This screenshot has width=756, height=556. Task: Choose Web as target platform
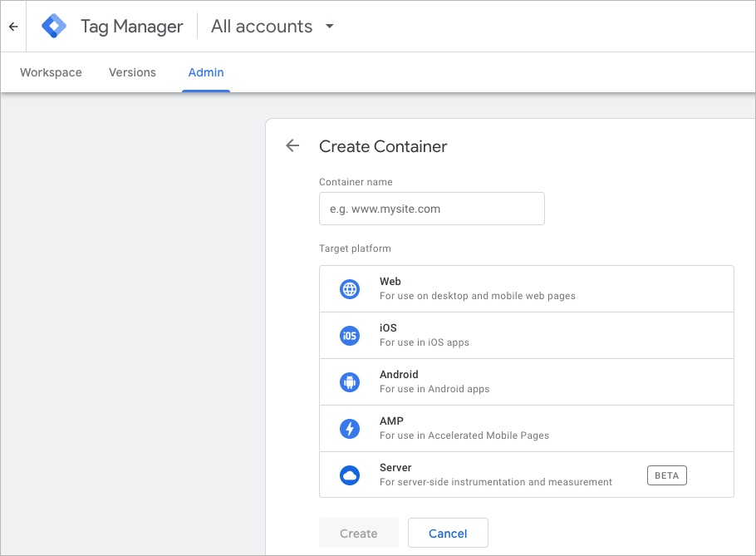point(527,289)
